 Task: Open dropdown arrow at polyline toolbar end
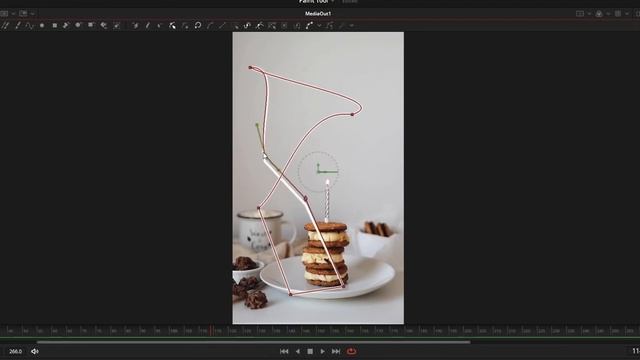351,25
